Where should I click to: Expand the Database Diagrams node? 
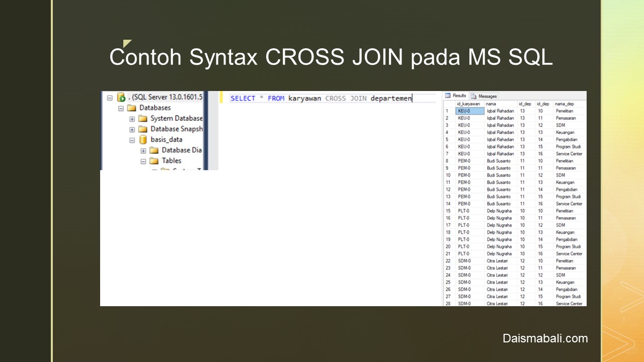[x=143, y=151]
